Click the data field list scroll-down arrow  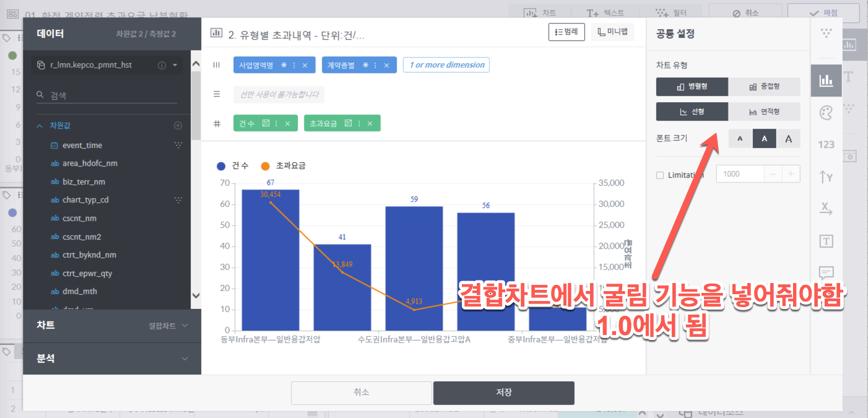(196, 295)
